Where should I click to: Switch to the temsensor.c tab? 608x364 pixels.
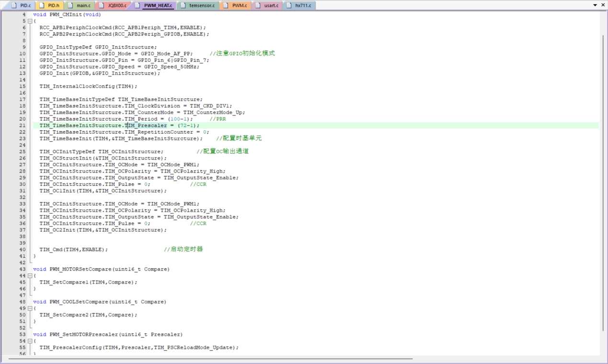tap(198, 5)
